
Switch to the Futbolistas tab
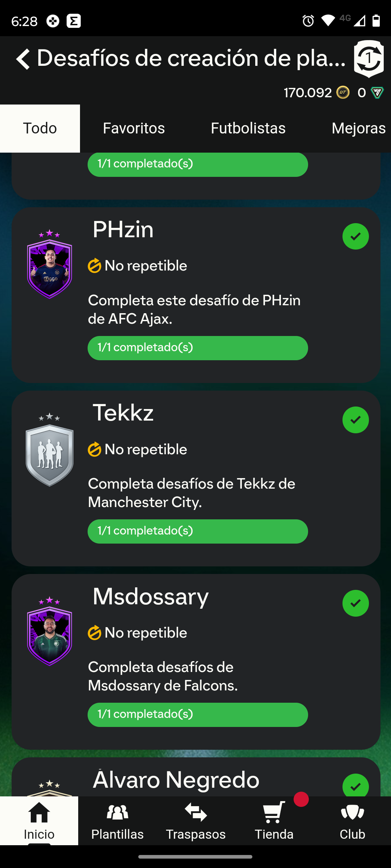click(248, 128)
